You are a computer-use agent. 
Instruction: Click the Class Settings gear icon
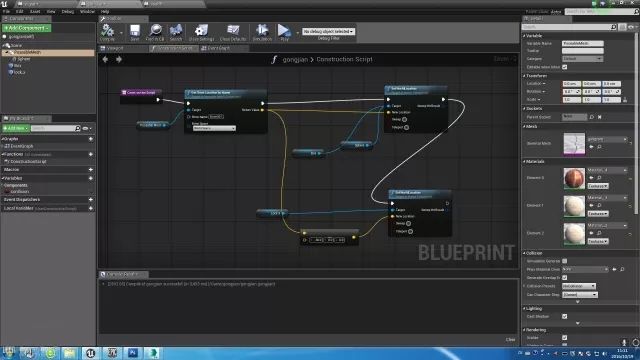point(201,31)
